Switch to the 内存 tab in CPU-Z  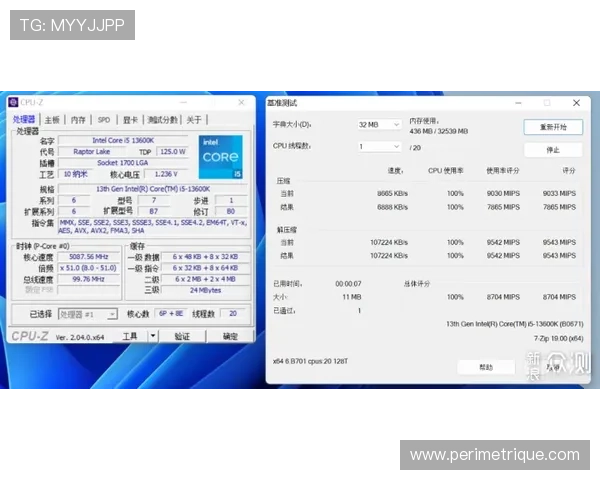point(78,120)
